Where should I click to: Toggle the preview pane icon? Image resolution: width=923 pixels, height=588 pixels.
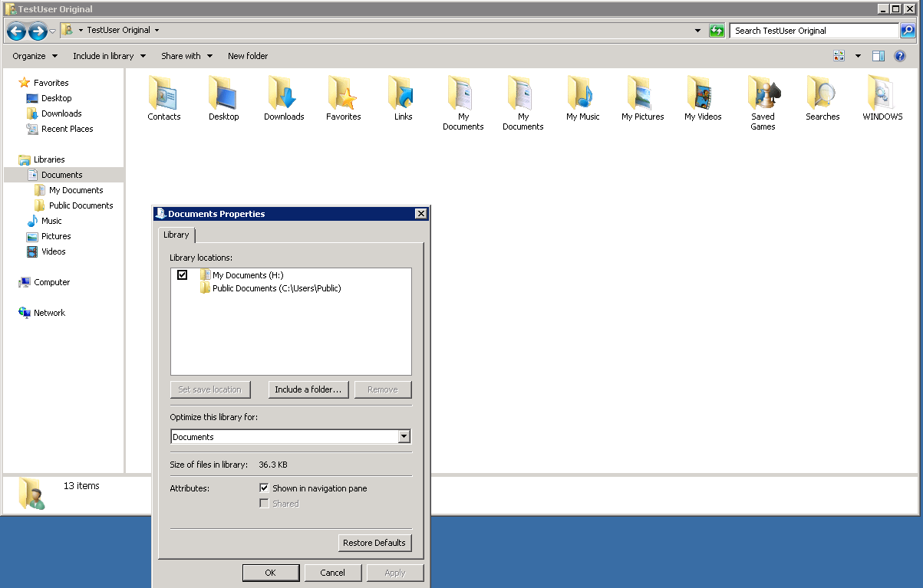878,56
